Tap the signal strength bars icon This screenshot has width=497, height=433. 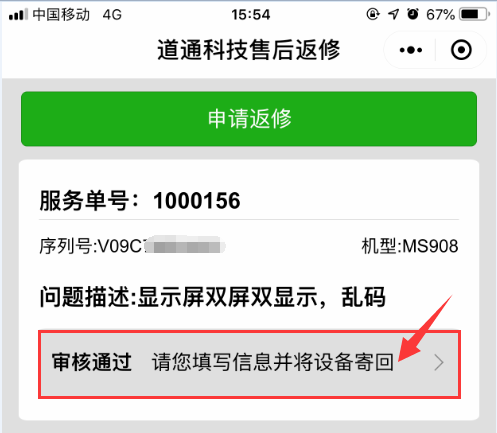(x=18, y=15)
